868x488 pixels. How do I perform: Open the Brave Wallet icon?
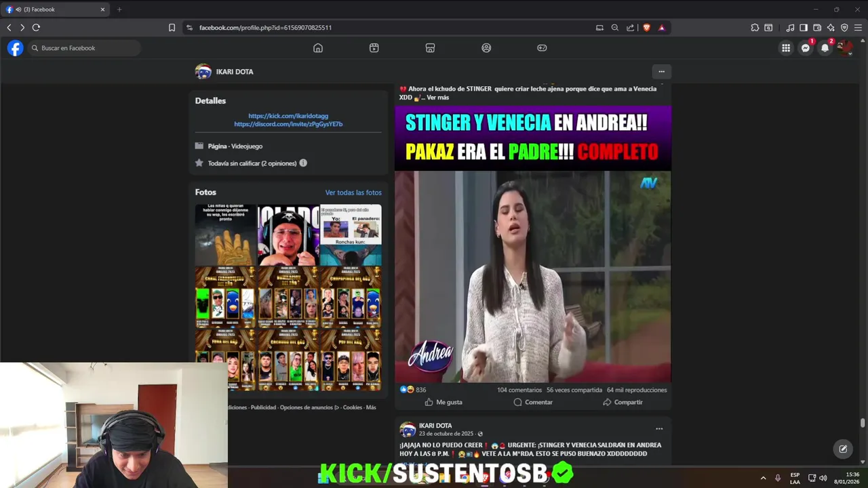coord(817,28)
